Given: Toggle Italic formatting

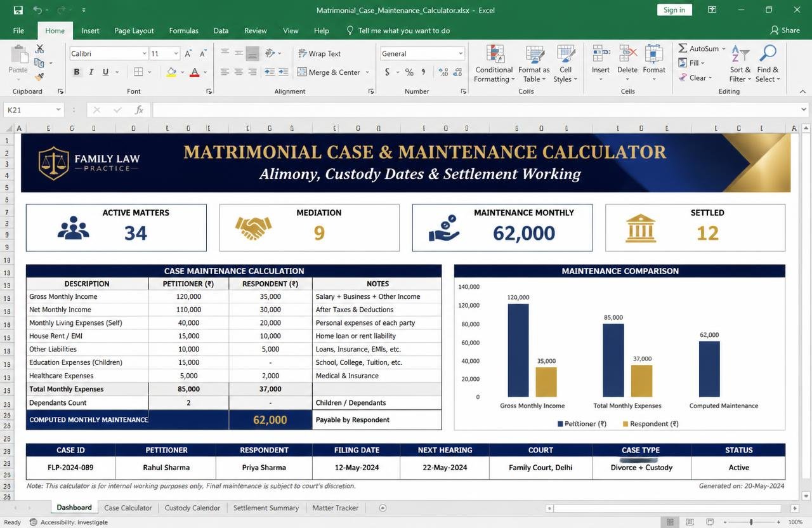Looking at the screenshot, I should point(91,72).
